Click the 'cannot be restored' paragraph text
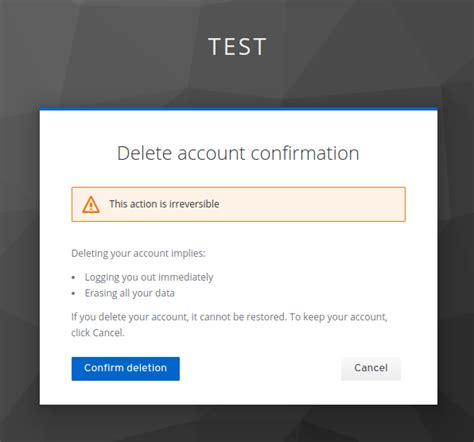474x442 pixels. [x=243, y=317]
